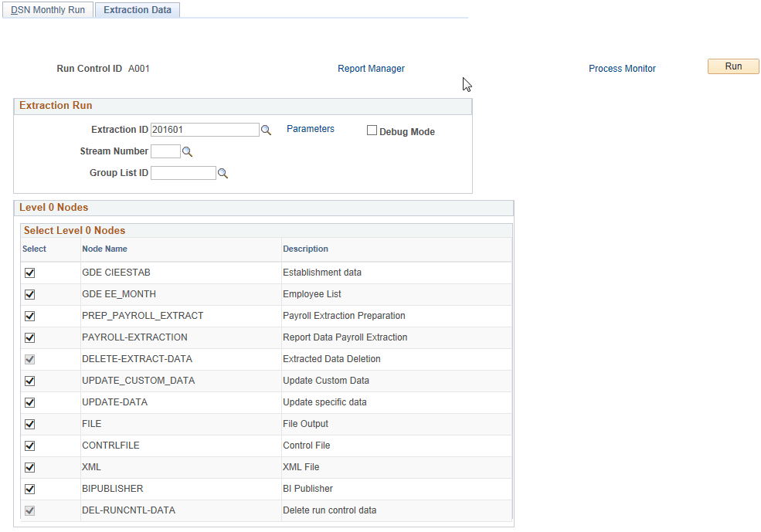Open the Report Manager
Image resolution: width=761 pixels, height=532 pixels.
(x=371, y=68)
